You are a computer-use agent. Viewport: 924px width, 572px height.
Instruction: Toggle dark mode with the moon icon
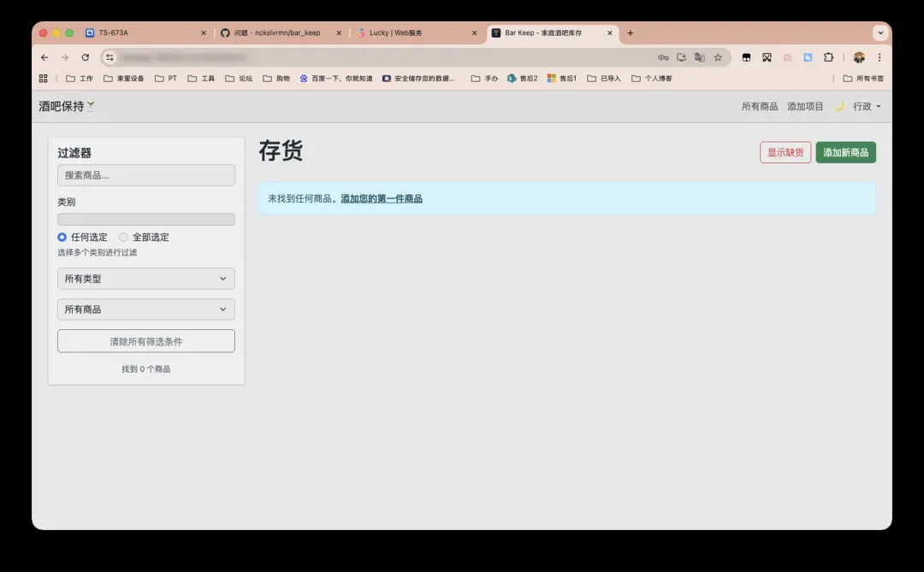click(839, 107)
